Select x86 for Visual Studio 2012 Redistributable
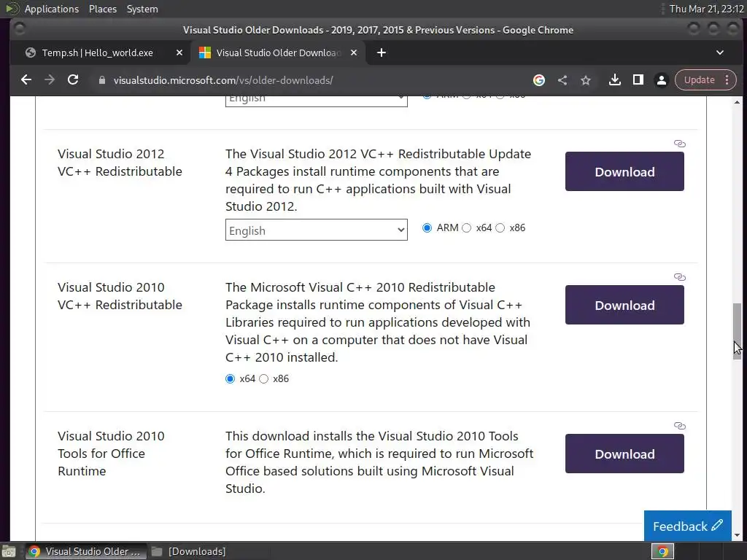Image resolution: width=747 pixels, height=560 pixels. (x=500, y=228)
